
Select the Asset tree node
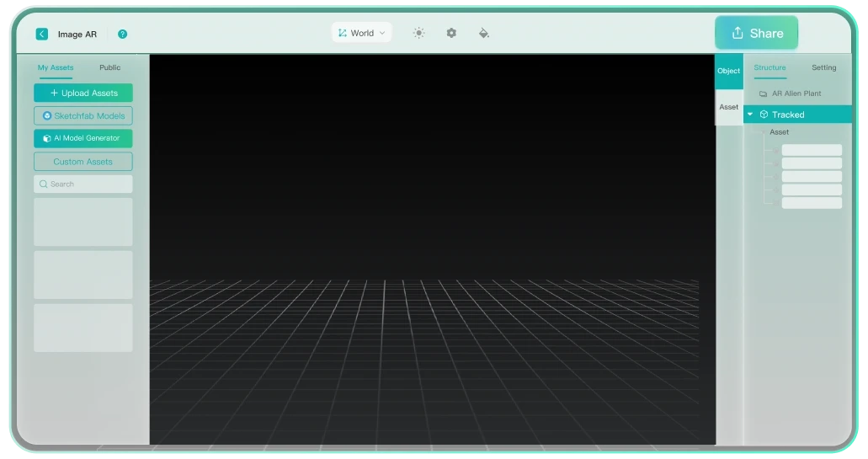click(779, 131)
